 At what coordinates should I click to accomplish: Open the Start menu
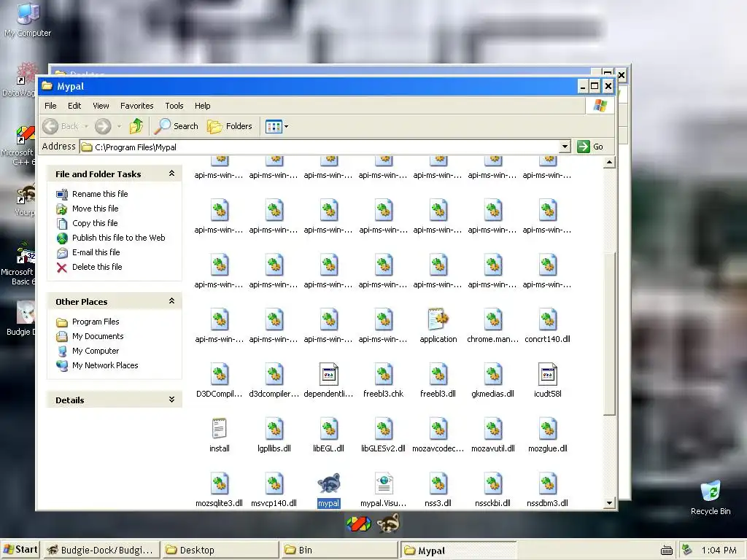[20, 550]
